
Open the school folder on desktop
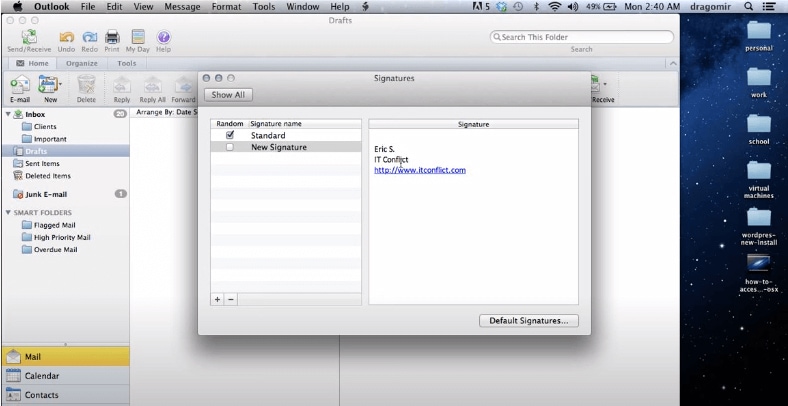759,124
